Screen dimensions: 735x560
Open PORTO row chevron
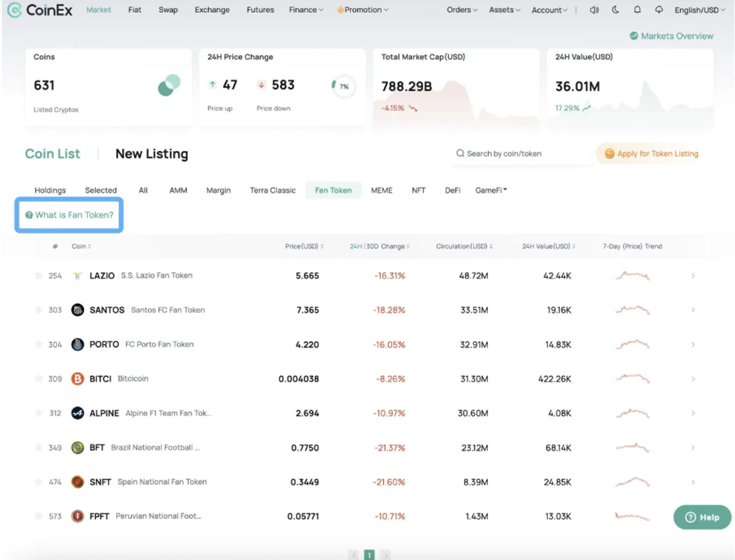coord(693,345)
